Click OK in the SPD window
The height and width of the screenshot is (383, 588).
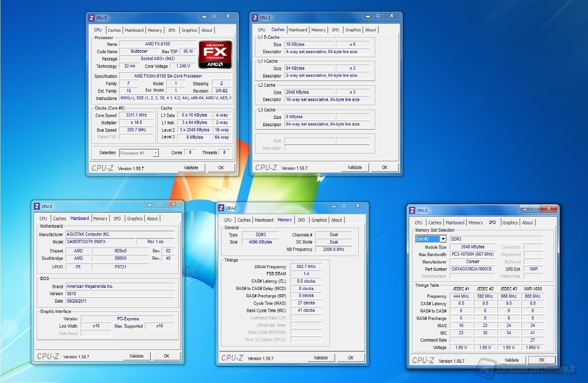542,360
